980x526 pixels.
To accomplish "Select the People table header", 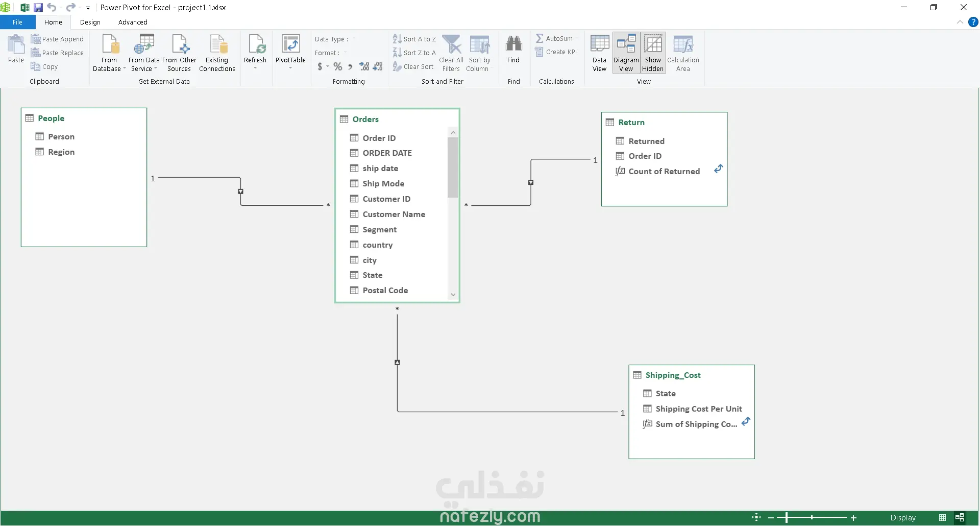I will [x=84, y=118].
